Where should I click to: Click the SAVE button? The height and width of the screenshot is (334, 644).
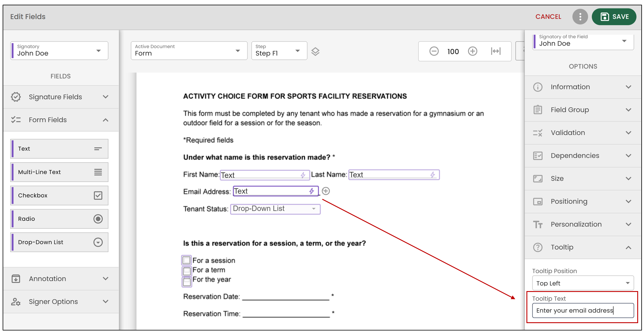(x=614, y=17)
